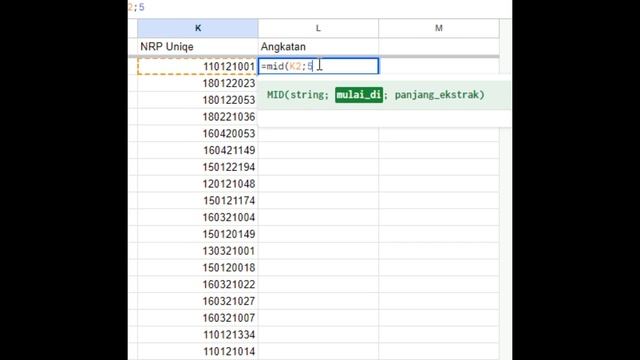Click cell containing 120121048

point(198,184)
